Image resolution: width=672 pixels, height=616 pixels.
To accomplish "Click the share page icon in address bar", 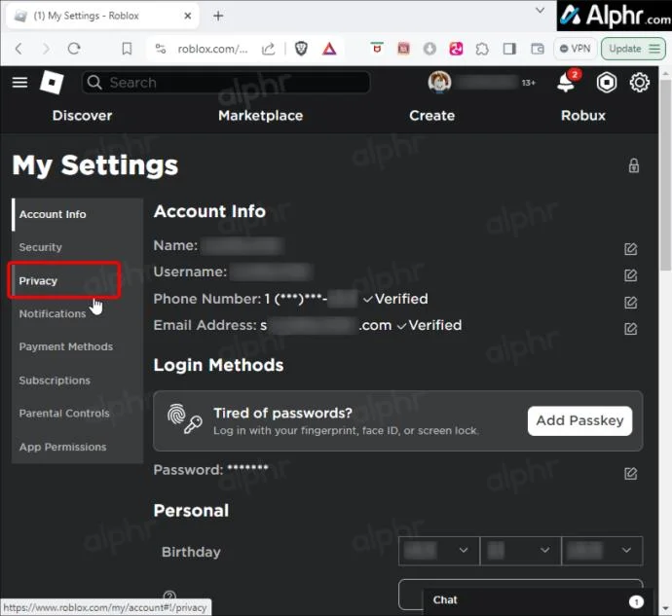I will tap(268, 49).
